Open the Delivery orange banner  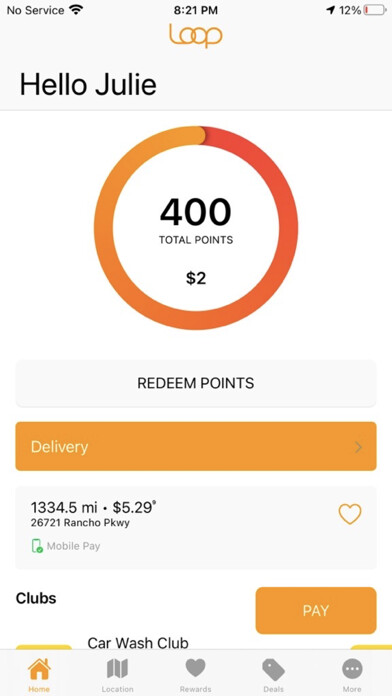pyautogui.click(x=196, y=446)
